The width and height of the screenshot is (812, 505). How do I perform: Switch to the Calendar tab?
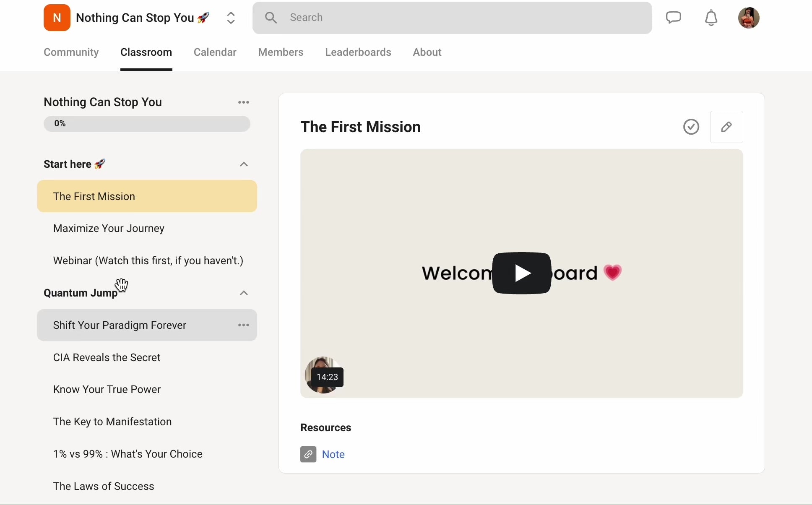tap(215, 52)
